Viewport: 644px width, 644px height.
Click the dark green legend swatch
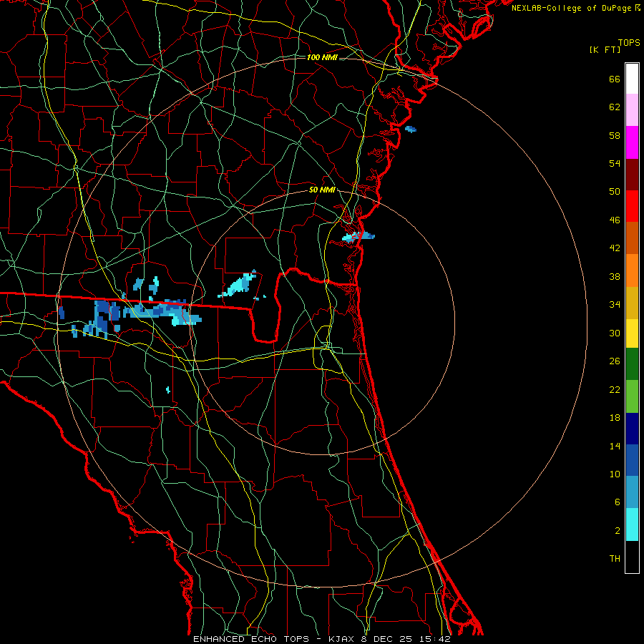click(x=632, y=364)
